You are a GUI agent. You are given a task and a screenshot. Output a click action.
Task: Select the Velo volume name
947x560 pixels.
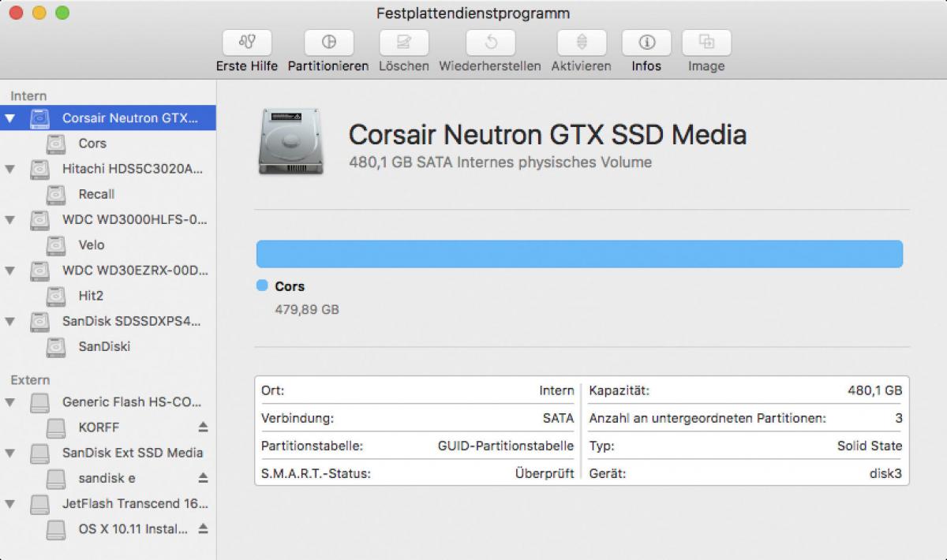click(x=92, y=245)
